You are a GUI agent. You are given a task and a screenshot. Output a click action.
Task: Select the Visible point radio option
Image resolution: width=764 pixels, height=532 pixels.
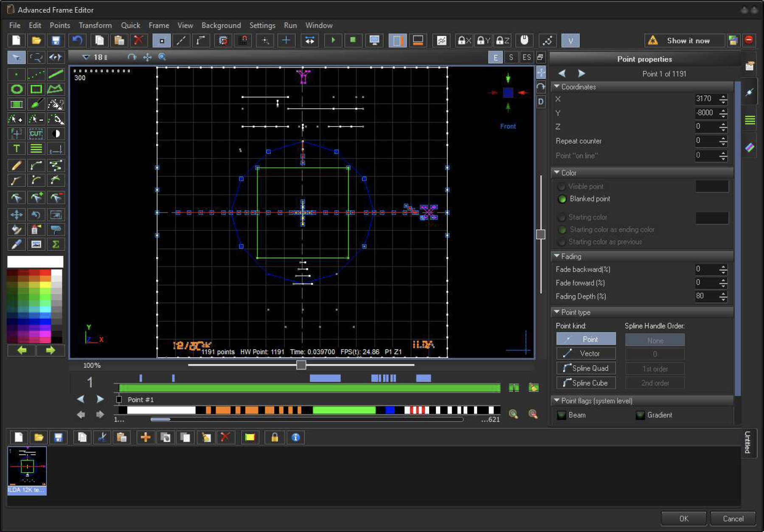pos(562,187)
